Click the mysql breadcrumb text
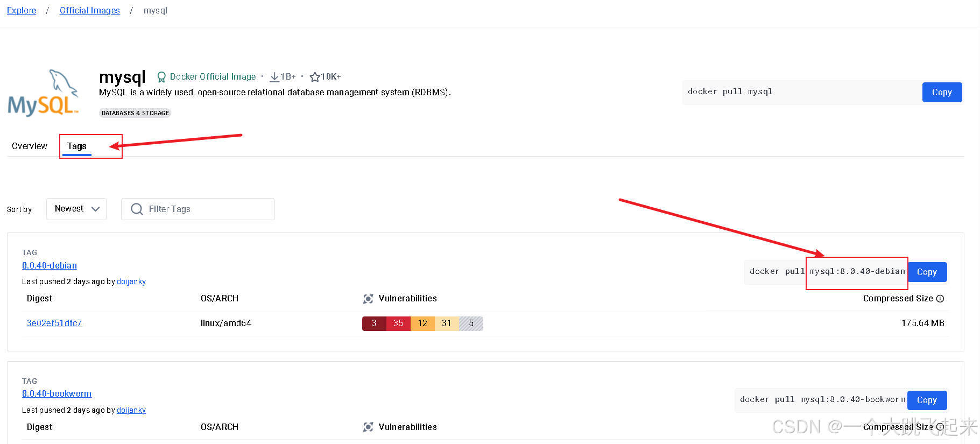 coord(156,10)
